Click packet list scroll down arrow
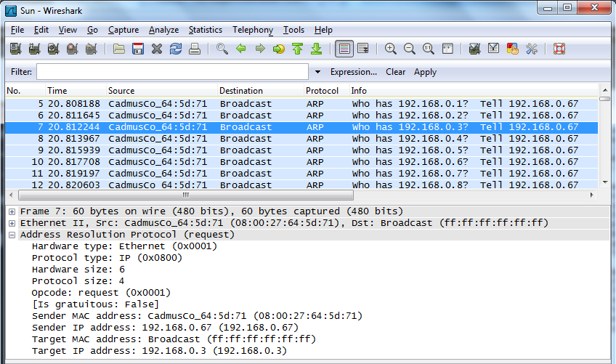 [x=605, y=183]
